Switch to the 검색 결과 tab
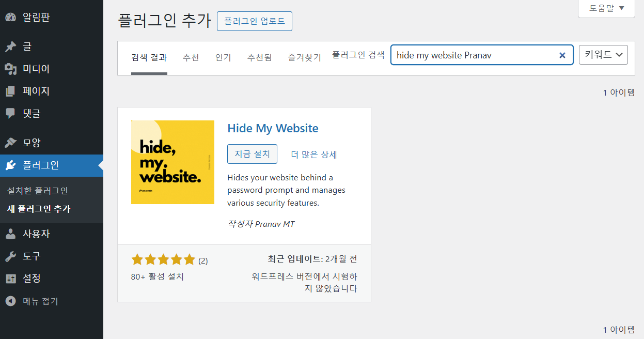Viewport: 644px width, 339px height. [x=149, y=57]
